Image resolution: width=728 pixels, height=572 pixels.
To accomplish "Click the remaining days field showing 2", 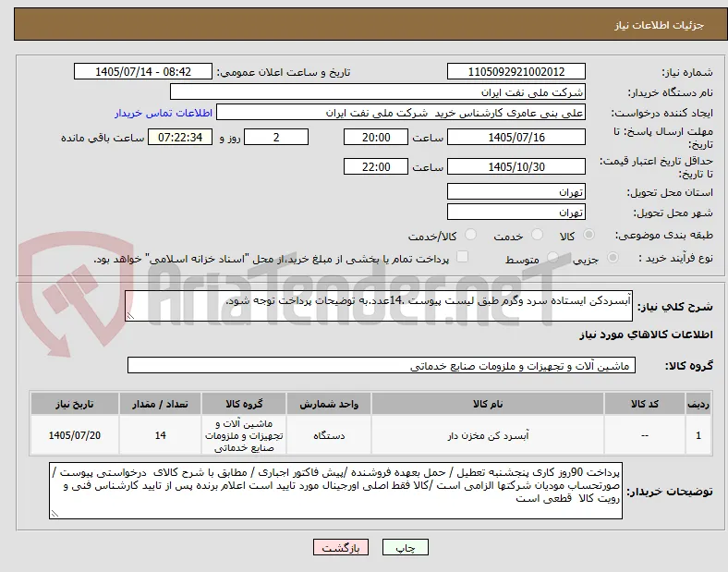I will click(x=276, y=138).
